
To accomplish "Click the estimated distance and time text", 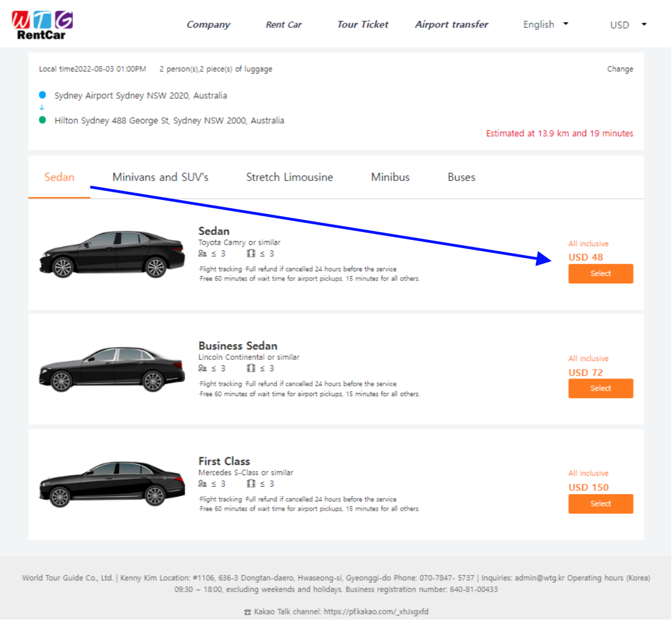I will coord(560,133).
